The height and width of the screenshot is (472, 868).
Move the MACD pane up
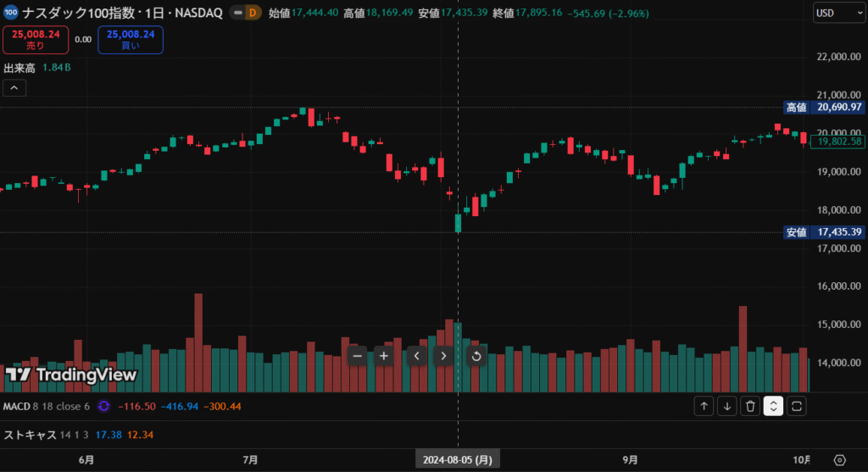704,407
